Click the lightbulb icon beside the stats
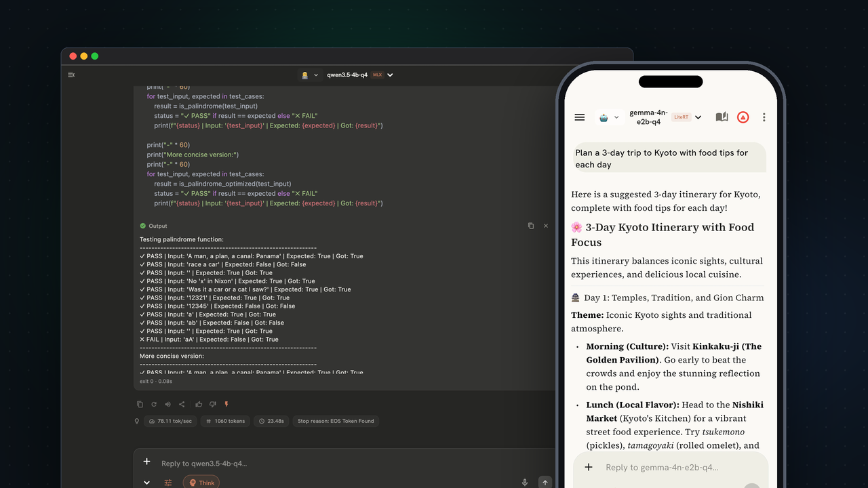 137,421
